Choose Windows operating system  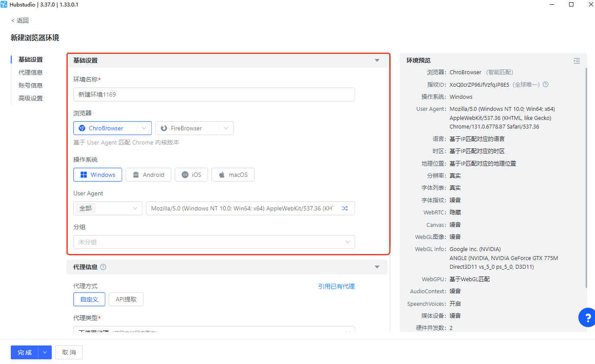(x=98, y=175)
